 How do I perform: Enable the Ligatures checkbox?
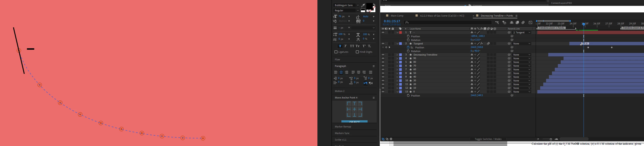(336, 52)
